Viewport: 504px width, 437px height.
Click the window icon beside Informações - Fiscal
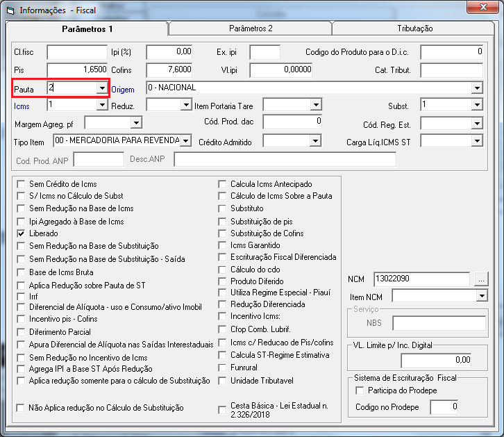coord(11,10)
